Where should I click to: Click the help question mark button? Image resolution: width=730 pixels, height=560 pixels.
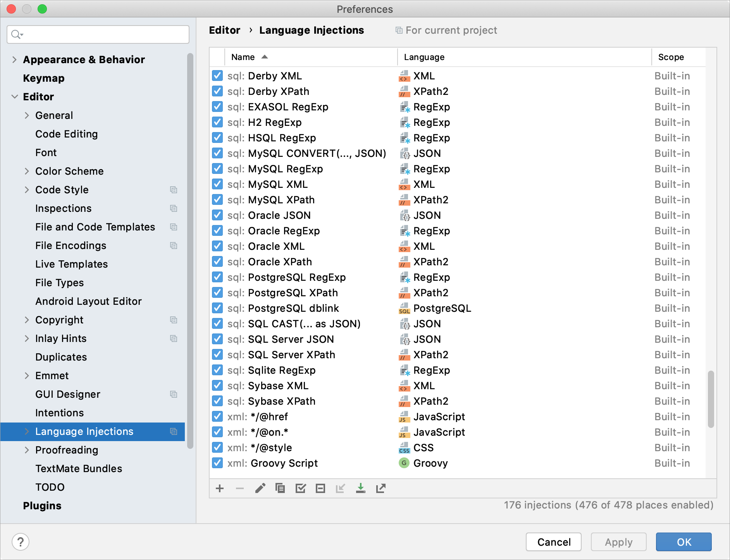21,542
